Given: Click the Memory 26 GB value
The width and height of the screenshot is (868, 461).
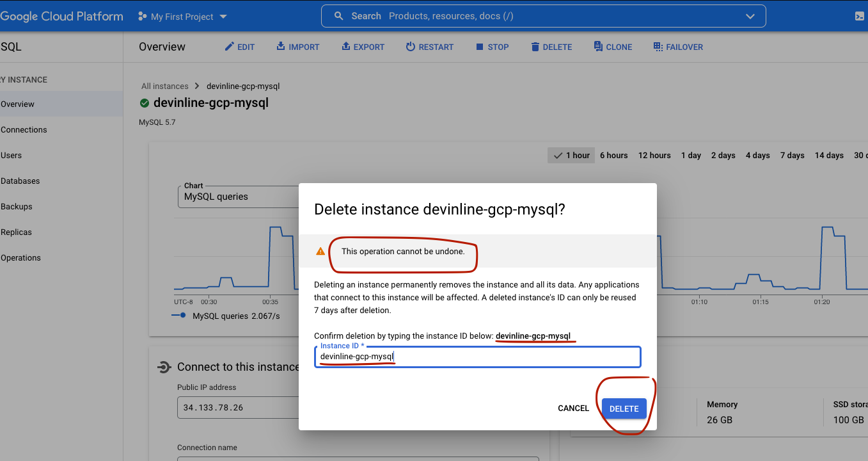Looking at the screenshot, I should (720, 420).
